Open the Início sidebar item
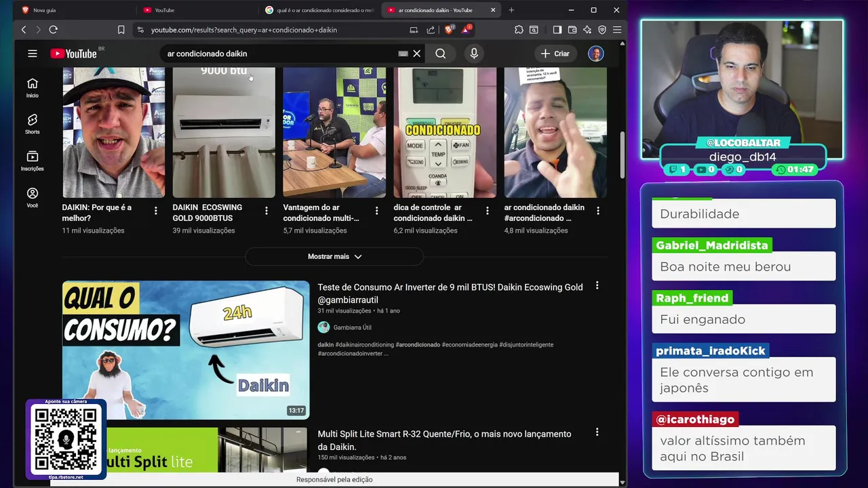 coord(32,88)
